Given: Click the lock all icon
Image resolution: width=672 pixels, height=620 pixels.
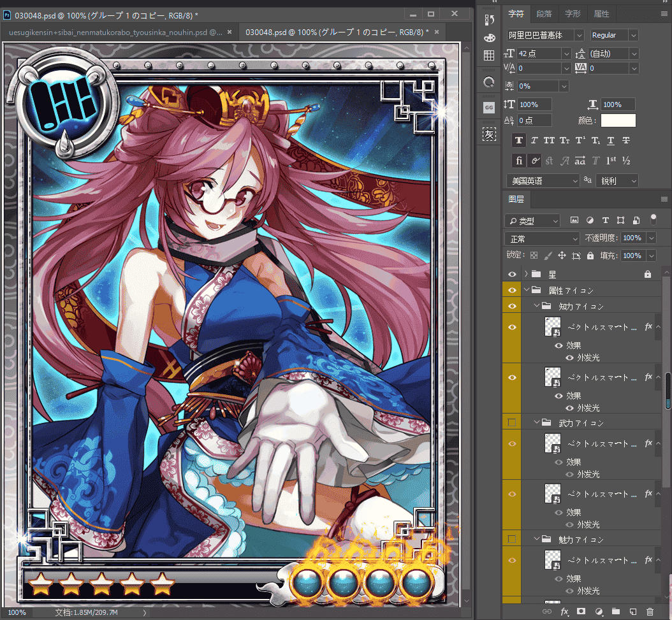Looking at the screenshot, I should 590,256.
